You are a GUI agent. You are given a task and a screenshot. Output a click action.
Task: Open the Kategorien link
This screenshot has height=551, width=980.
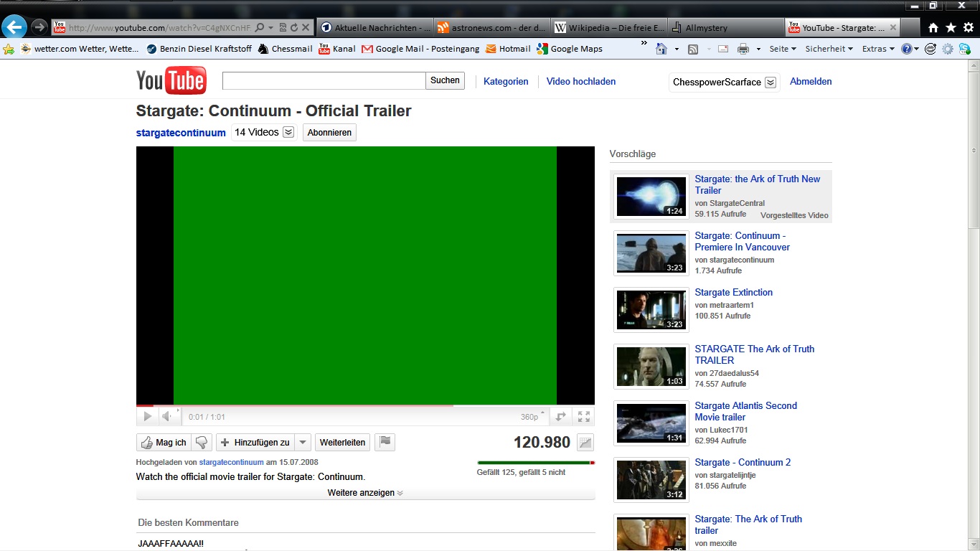click(506, 82)
